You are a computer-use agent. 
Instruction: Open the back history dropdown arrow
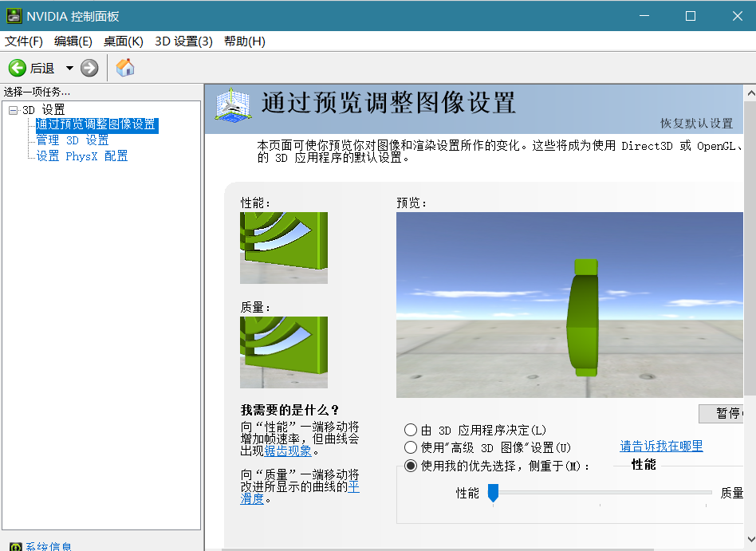point(69,69)
